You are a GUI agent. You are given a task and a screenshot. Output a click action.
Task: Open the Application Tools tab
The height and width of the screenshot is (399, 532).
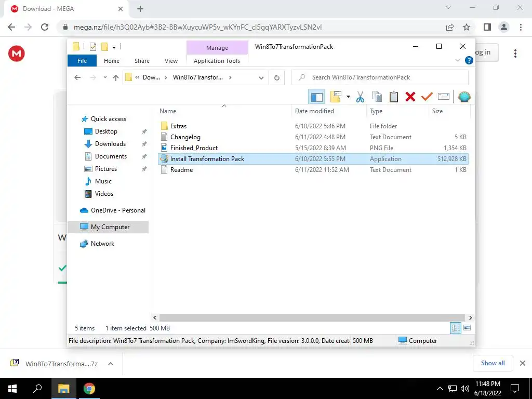coord(217,61)
